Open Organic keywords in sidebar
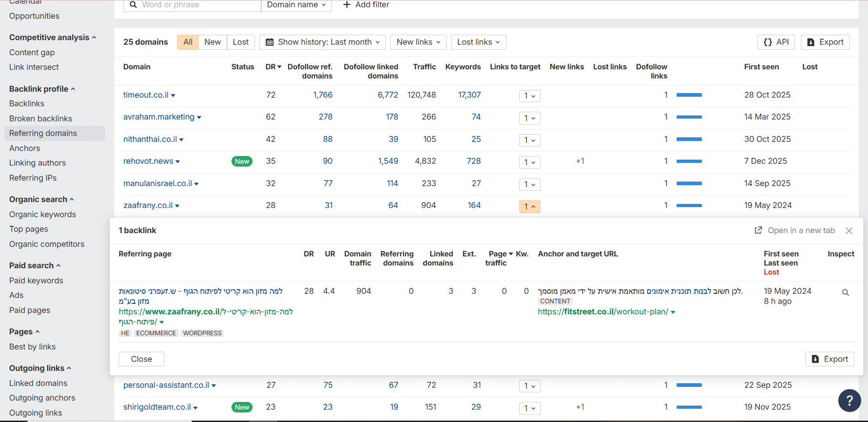The width and height of the screenshot is (868, 422). point(42,214)
